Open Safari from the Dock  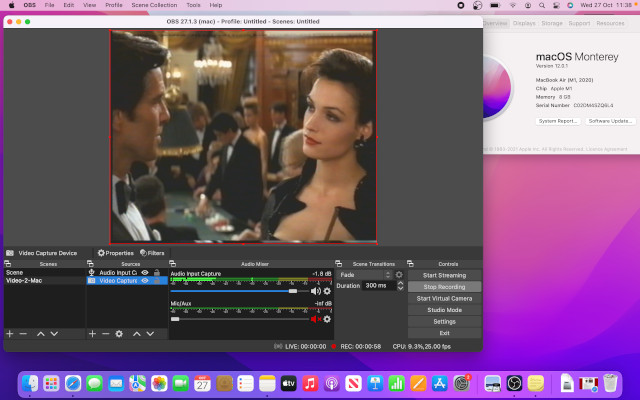[x=73, y=383]
